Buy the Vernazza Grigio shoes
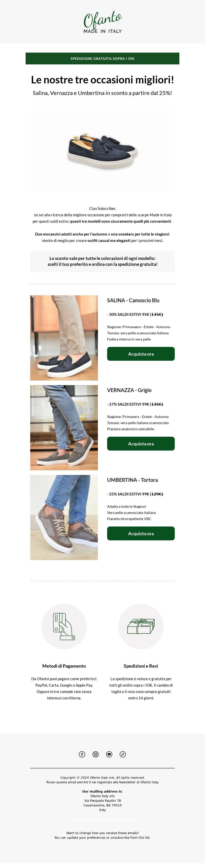 (141, 444)
